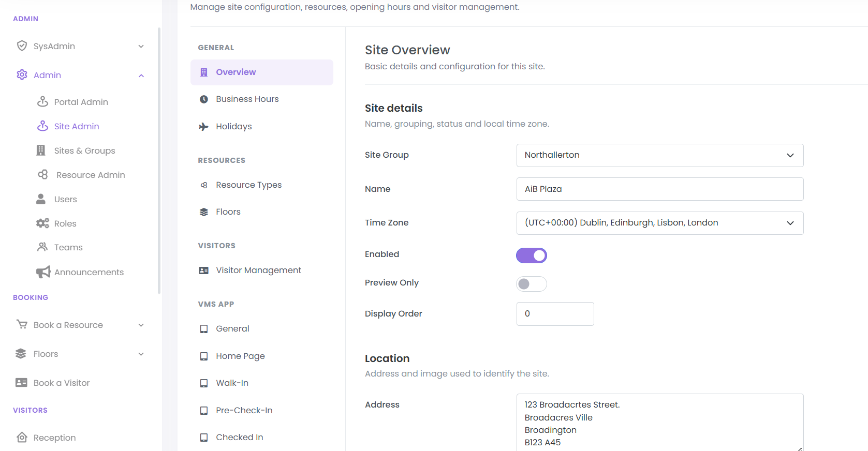This screenshot has width=868, height=451.
Task: Click the sidebar Floors layers icon
Action: [21, 354]
